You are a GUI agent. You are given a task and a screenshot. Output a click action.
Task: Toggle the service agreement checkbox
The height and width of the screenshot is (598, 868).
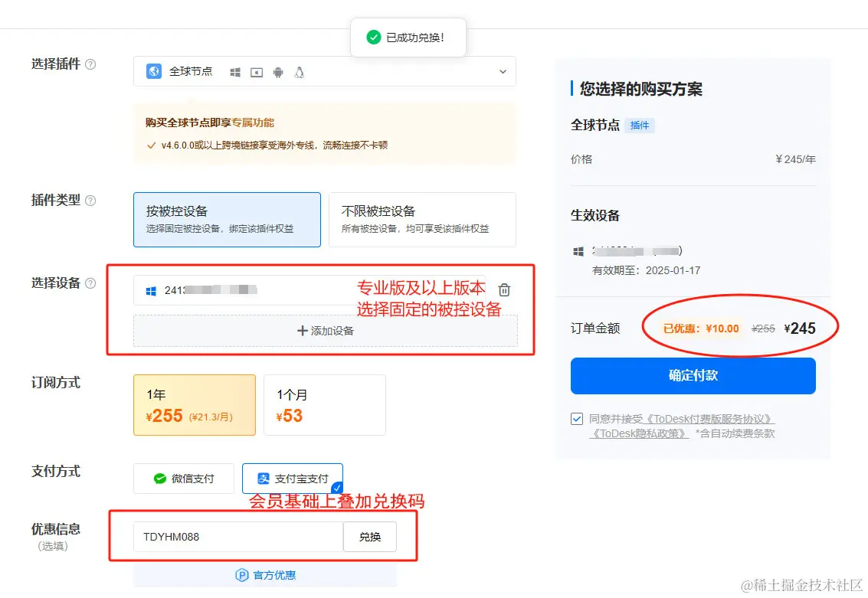click(x=577, y=419)
